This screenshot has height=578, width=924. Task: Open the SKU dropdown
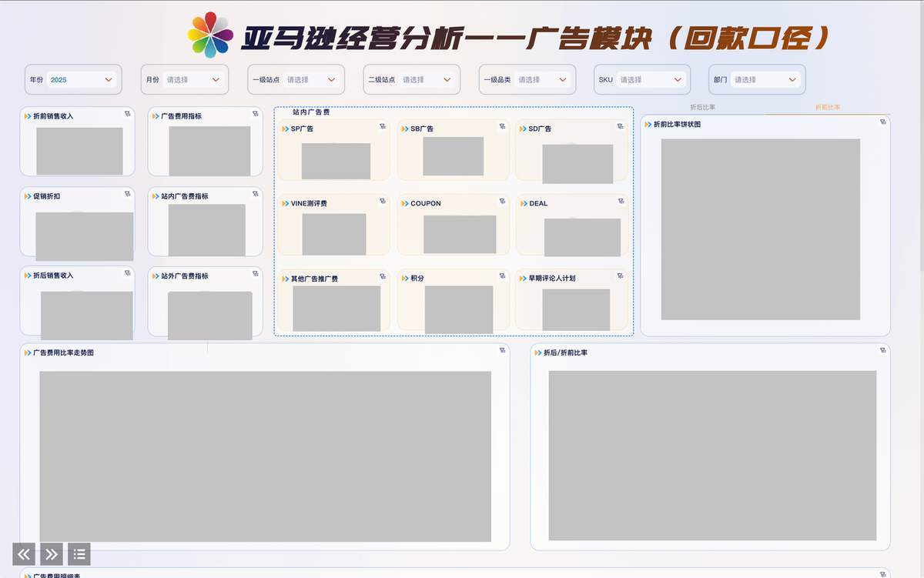[x=651, y=79]
